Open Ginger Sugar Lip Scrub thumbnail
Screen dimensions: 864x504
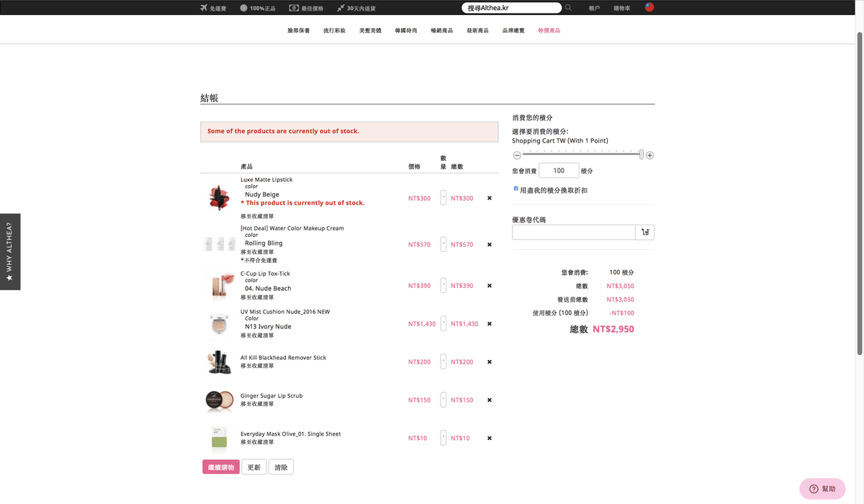click(x=218, y=400)
